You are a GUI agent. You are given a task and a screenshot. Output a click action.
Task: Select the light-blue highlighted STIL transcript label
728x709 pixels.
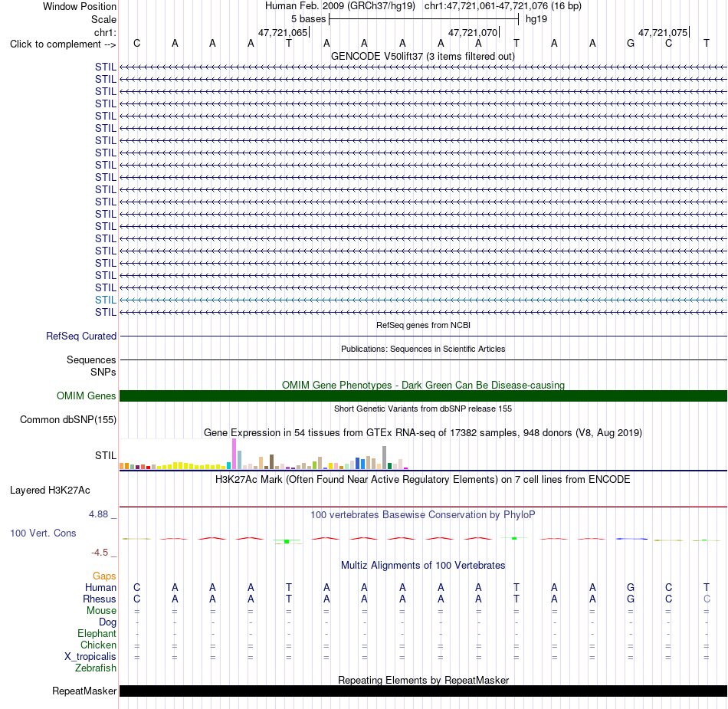point(106,300)
